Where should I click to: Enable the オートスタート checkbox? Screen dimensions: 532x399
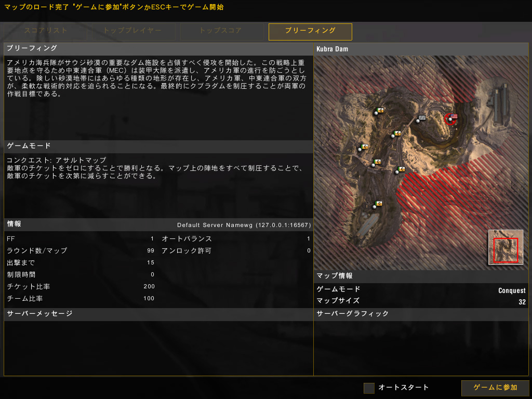tap(369, 388)
